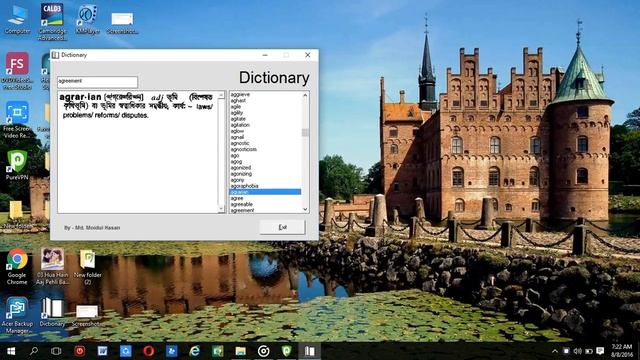Image resolution: width=640 pixels, height=360 pixels.
Task: Open PureVPN shield icon on taskbar
Action: point(287,351)
